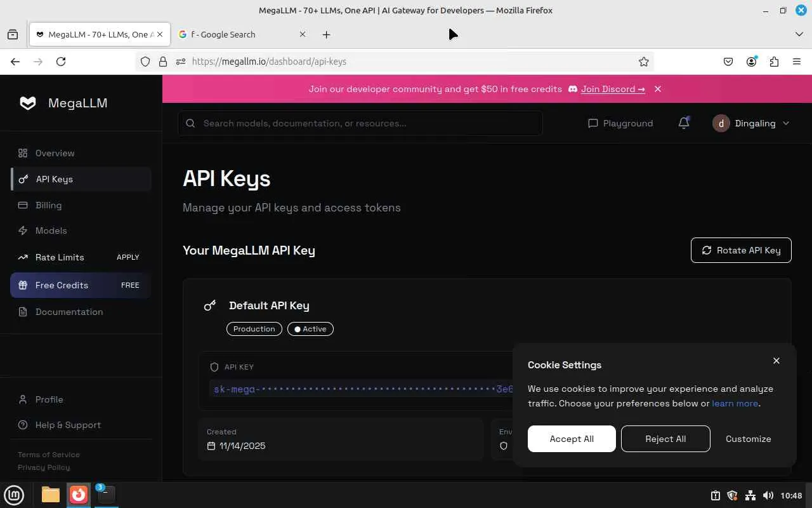Screen dimensions: 812x508
Task: Click the Documentation page icon
Action: 23,312
